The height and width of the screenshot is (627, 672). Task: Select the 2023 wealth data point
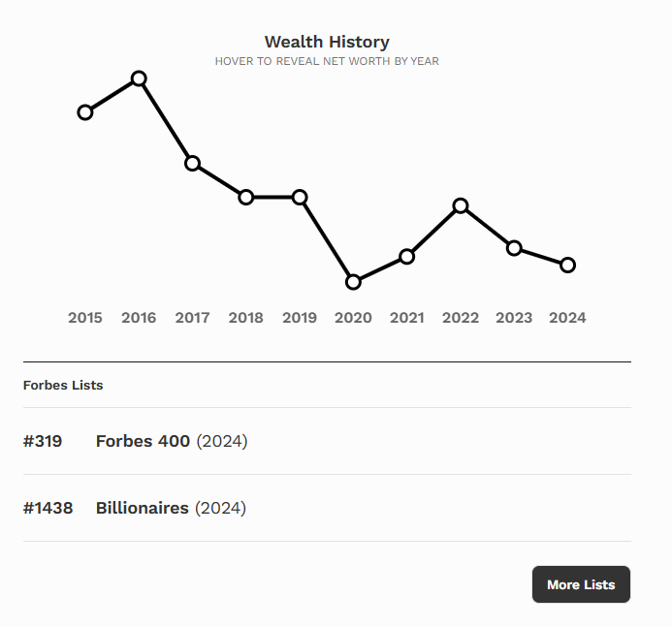point(514,248)
